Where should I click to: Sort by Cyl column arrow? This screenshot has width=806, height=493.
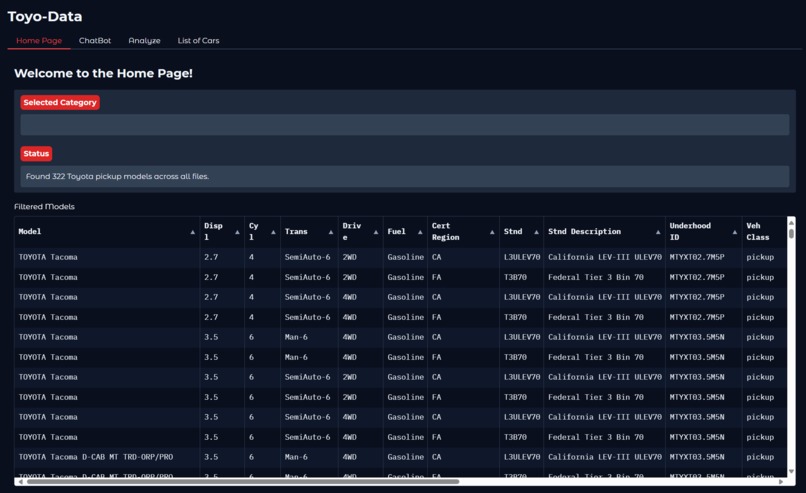pyautogui.click(x=273, y=232)
